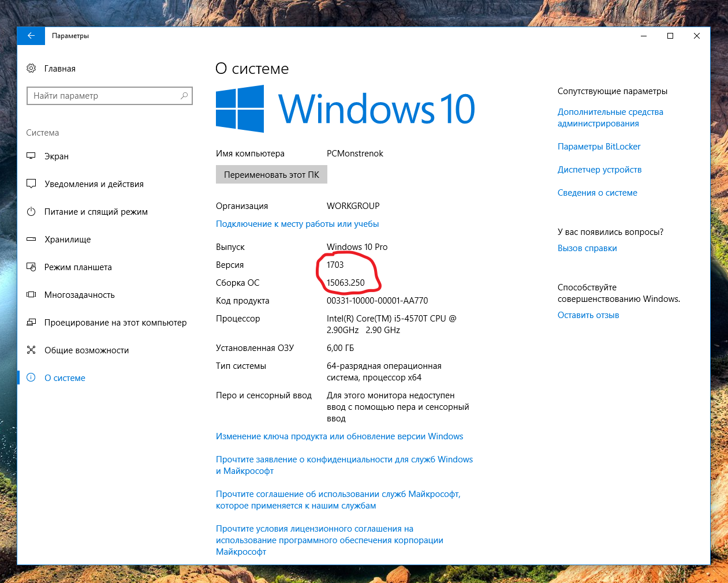Open Сведения о системе link
The image size is (728, 583).
coord(598,193)
